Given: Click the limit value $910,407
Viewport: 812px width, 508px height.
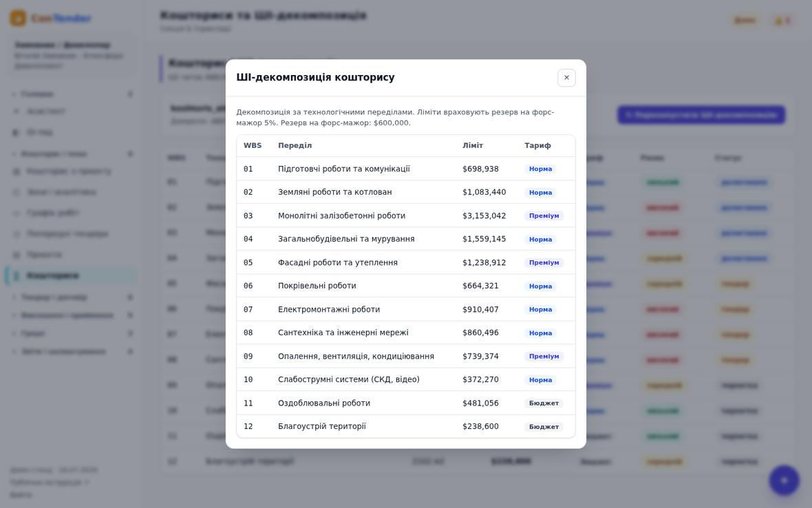Looking at the screenshot, I should pyautogui.click(x=480, y=309).
